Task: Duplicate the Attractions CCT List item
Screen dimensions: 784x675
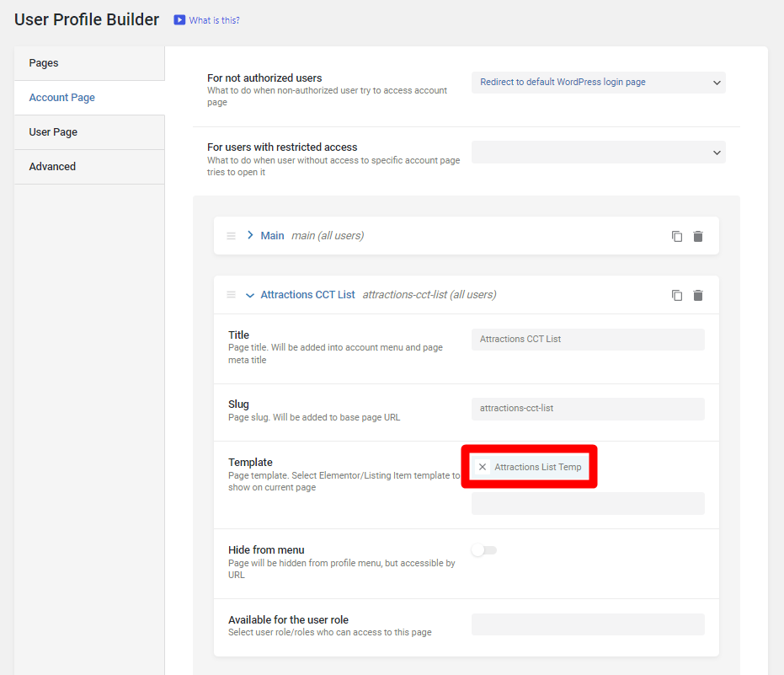Action: [677, 295]
